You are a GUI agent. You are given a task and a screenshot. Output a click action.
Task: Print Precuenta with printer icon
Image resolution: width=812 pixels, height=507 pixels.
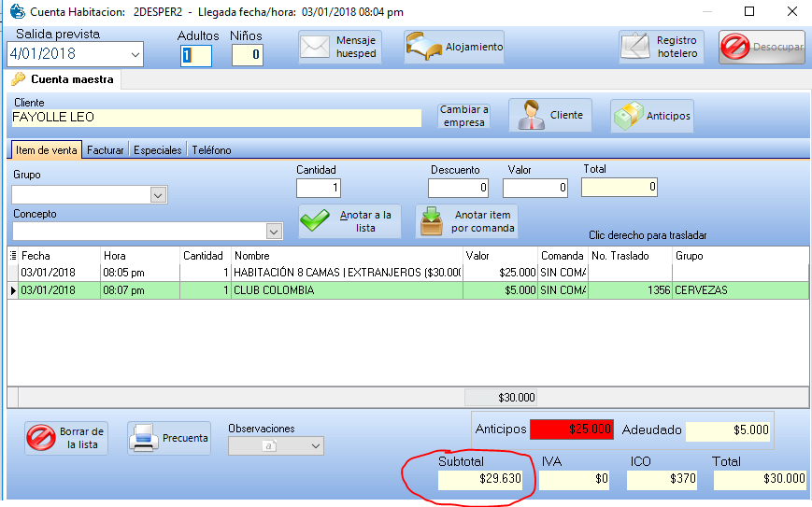[143, 438]
